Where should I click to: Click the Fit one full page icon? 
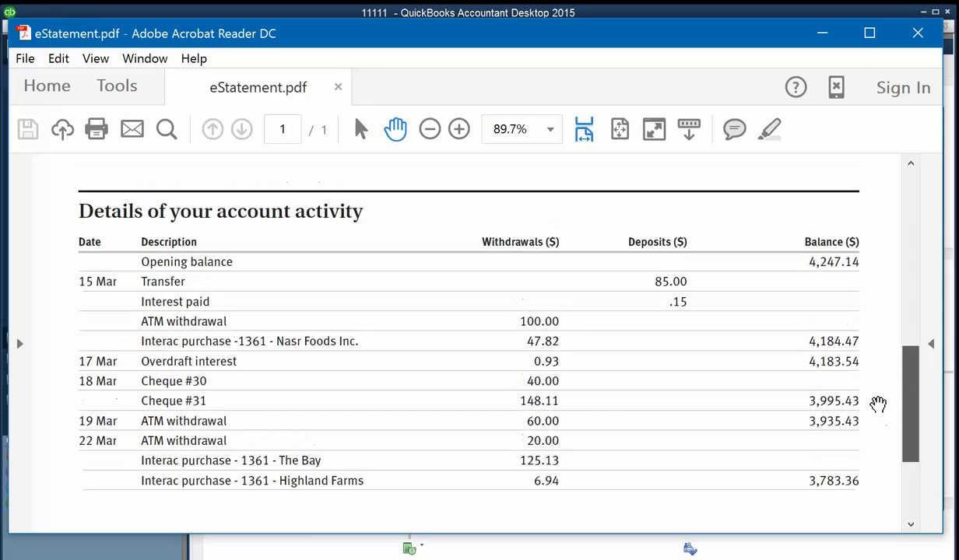pyautogui.click(x=620, y=129)
